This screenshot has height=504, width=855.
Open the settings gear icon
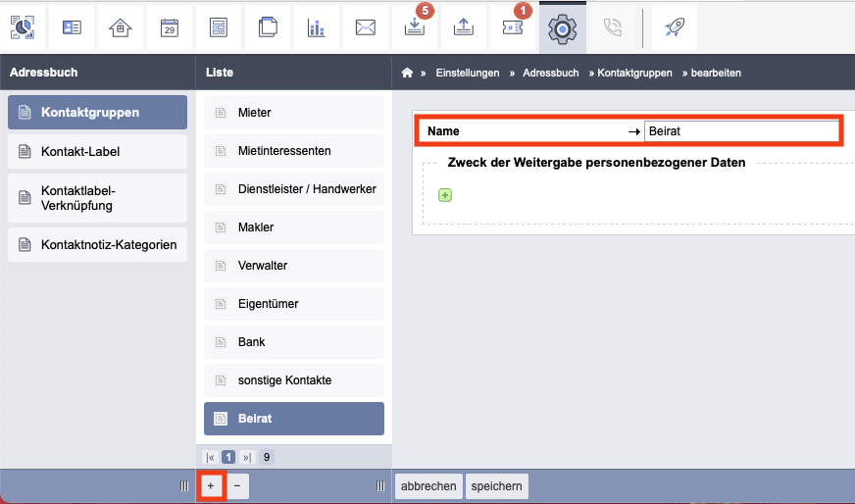click(563, 28)
